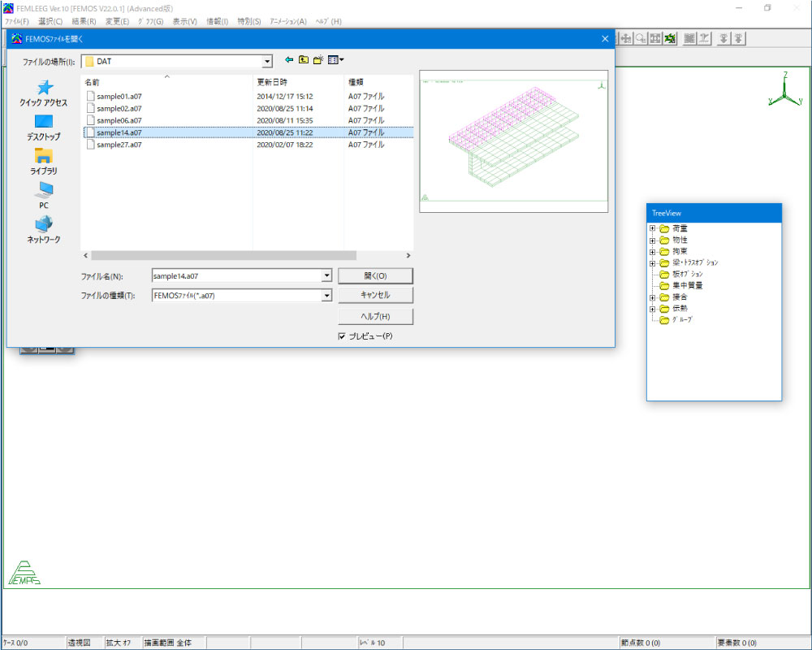Open Desktop (デスクトップ) location
The image size is (812, 650).
[44, 128]
